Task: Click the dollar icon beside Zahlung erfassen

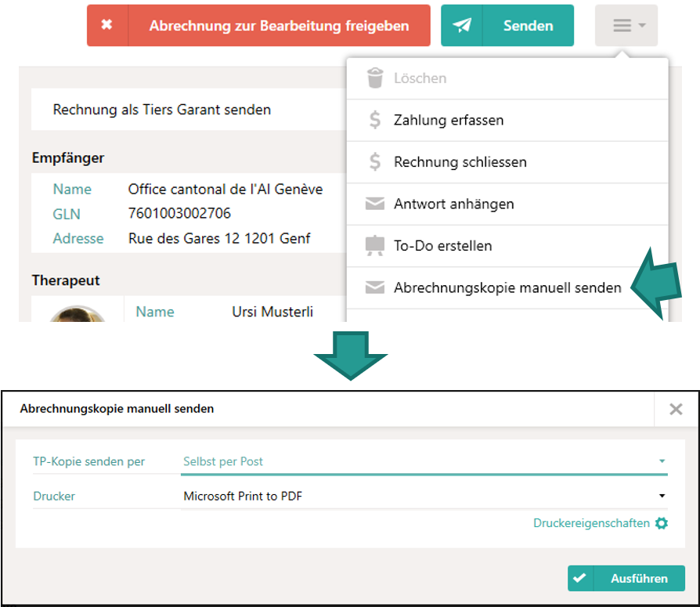Action: tap(375, 121)
